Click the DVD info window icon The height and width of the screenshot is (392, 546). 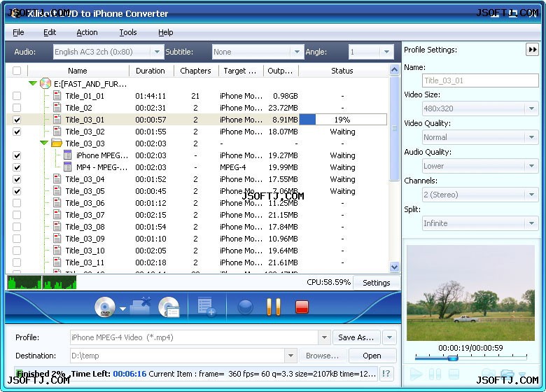(169, 307)
